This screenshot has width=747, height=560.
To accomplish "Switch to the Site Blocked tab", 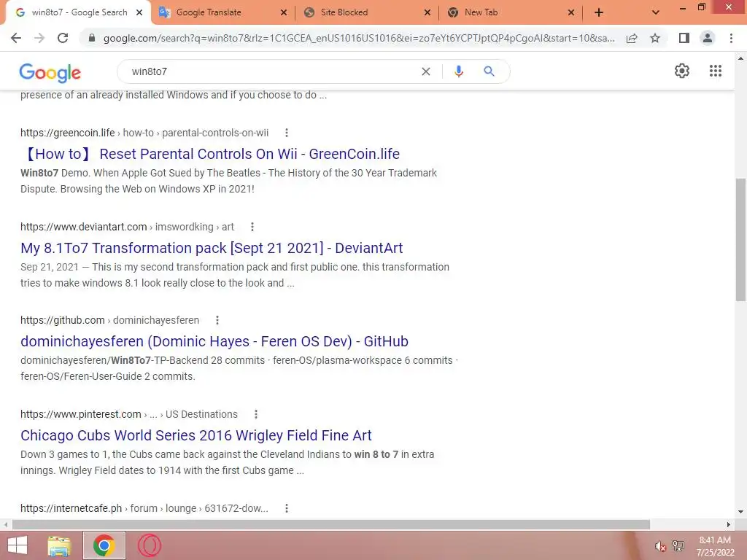I will pos(367,12).
